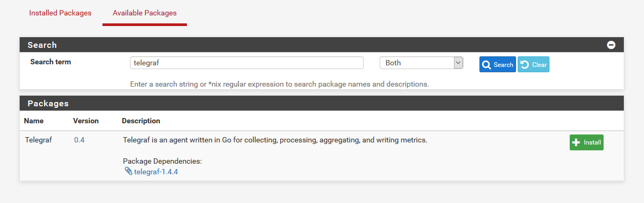Open the telegraf-1.4.4 dependency link
Screen dimensions: 644x203
(x=156, y=172)
